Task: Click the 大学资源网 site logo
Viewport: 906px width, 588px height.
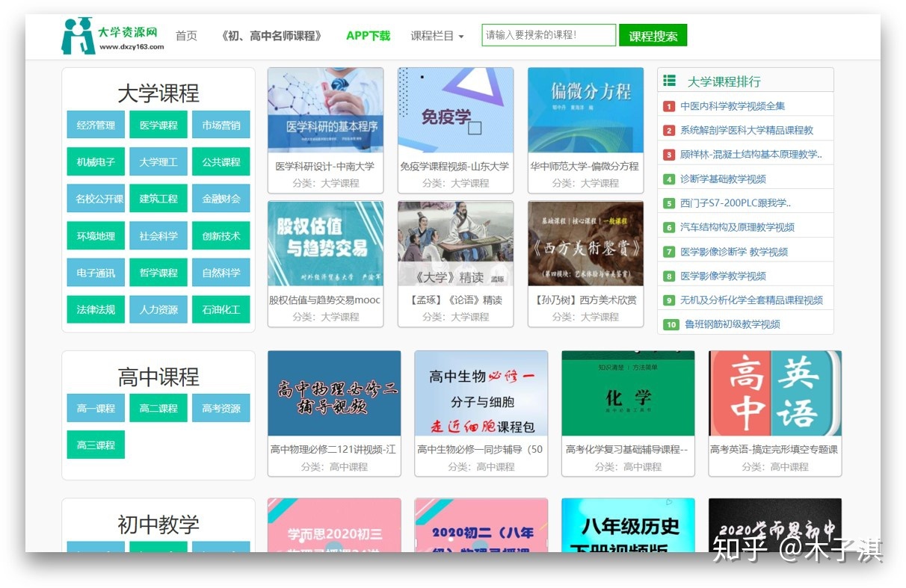Action: tap(113, 36)
